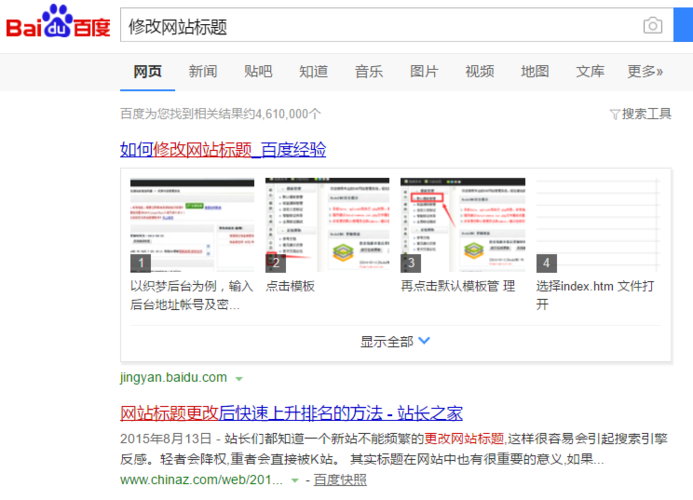This screenshot has height=500, width=693.
Task: Click the Baidu logo
Action: coord(58,25)
